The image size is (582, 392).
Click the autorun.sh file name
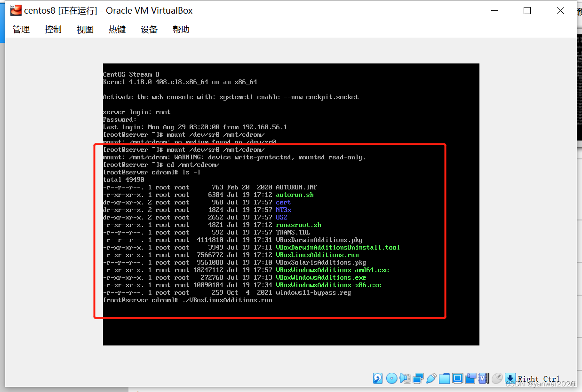(295, 195)
